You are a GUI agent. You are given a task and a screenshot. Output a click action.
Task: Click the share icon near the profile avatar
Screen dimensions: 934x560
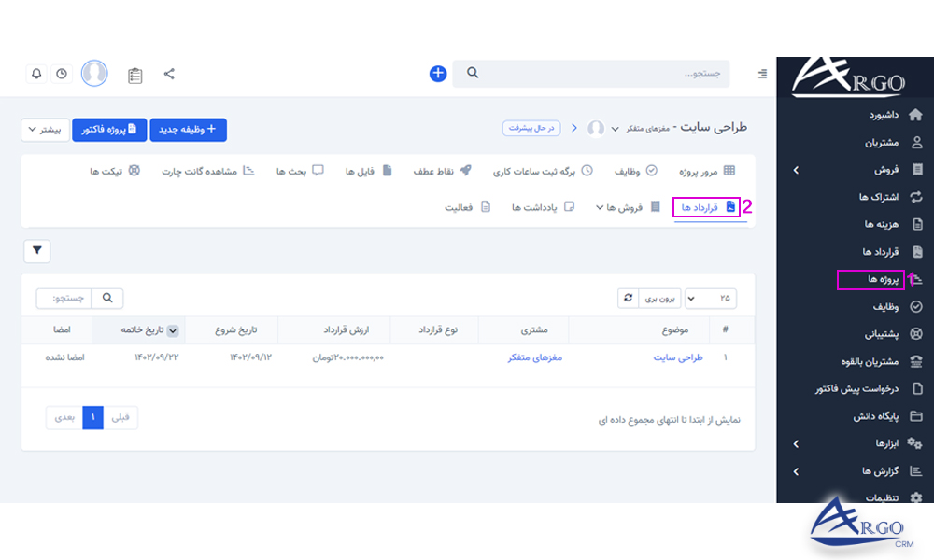tap(169, 71)
